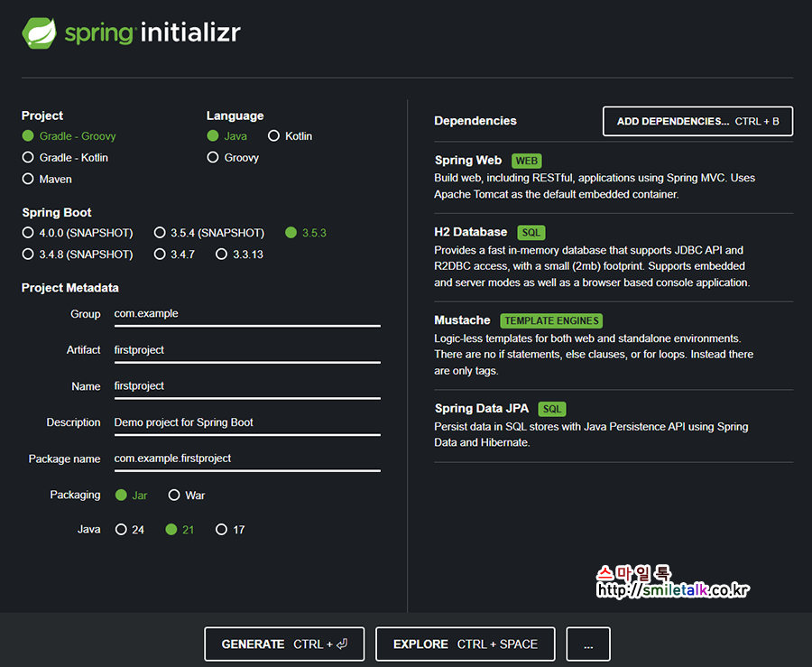The image size is (812, 667).
Task: Click the H2 Database description text
Action: 592,266
